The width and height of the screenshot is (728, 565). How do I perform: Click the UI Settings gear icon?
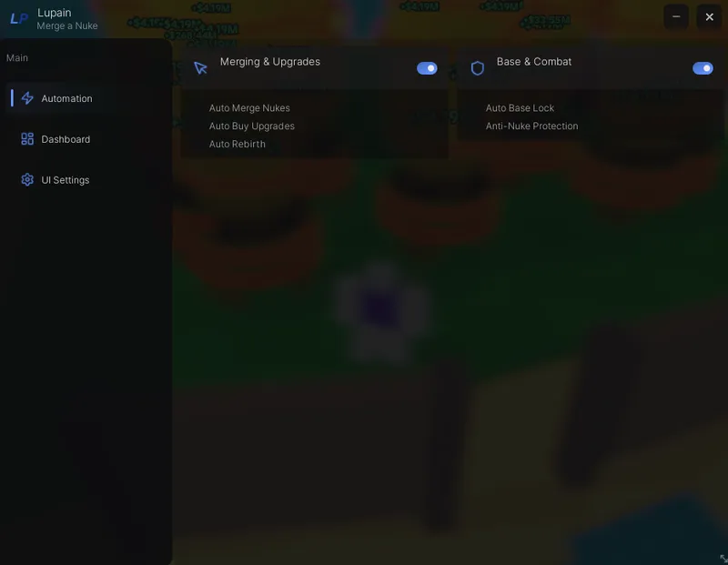click(27, 179)
